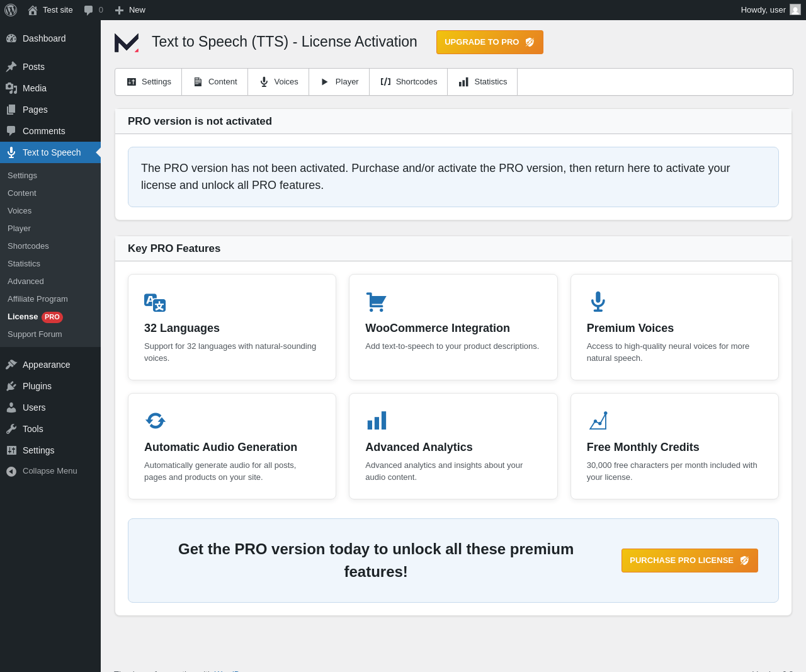Select the Text to Speech menu label
This screenshot has width=806, height=672.
point(52,152)
